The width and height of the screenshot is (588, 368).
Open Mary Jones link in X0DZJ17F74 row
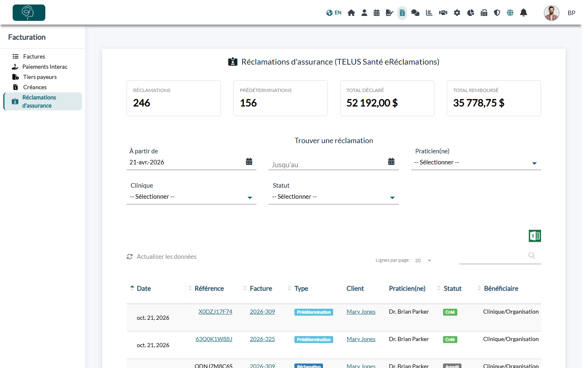pyautogui.click(x=361, y=312)
